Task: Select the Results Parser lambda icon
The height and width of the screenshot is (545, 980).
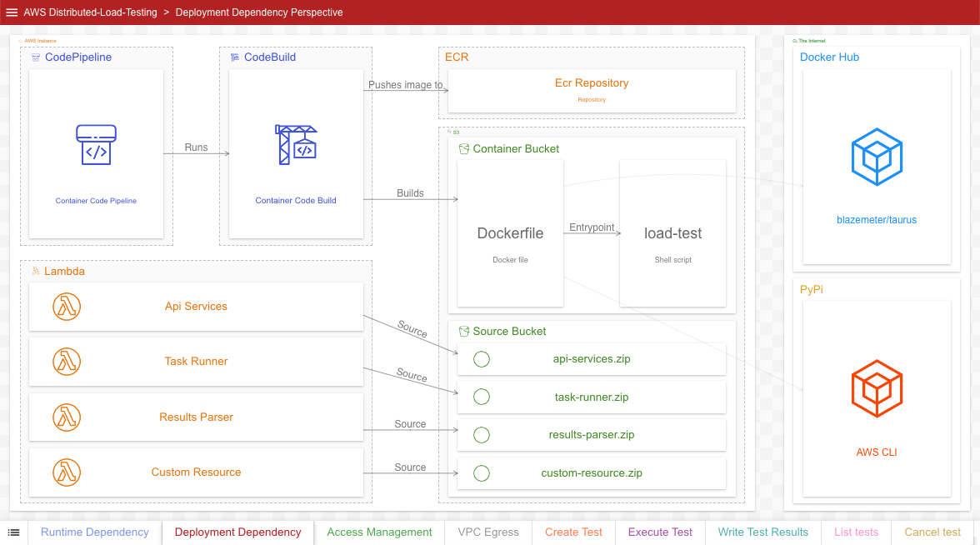Action: click(x=67, y=417)
